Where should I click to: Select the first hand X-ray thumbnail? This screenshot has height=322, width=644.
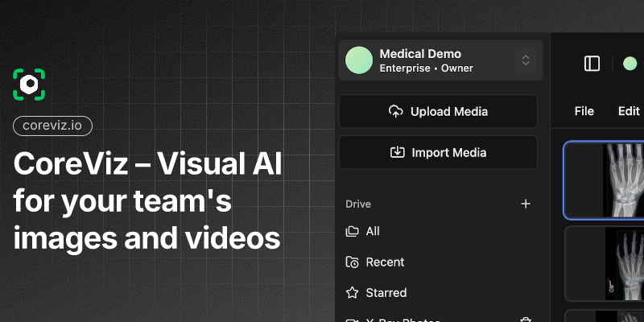(x=605, y=180)
